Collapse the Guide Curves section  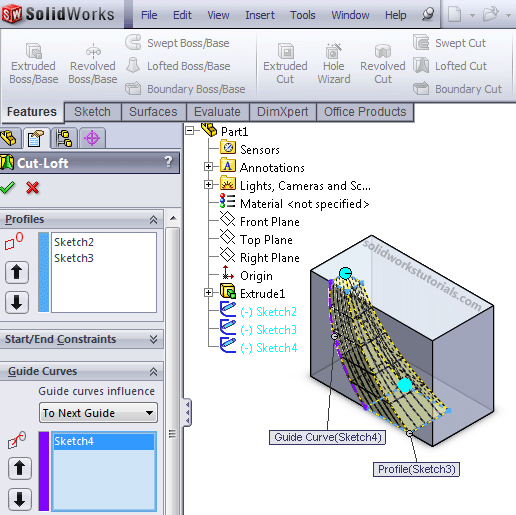pyautogui.click(x=153, y=371)
